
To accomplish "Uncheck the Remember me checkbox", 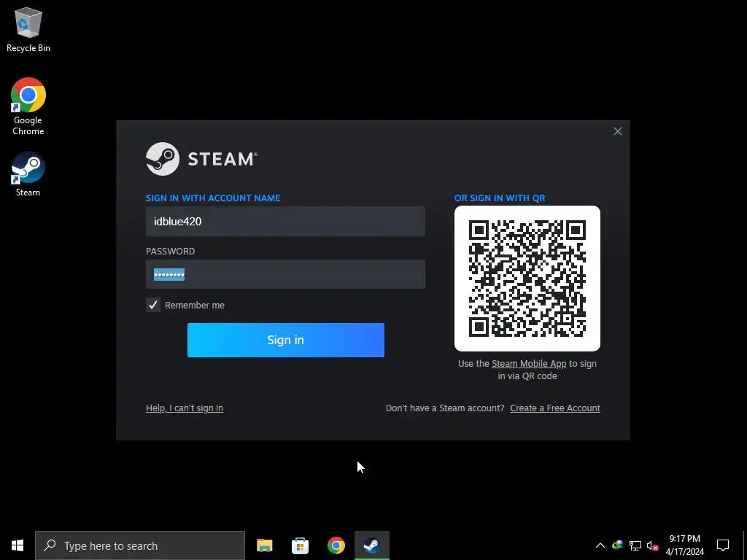I will click(x=153, y=306).
